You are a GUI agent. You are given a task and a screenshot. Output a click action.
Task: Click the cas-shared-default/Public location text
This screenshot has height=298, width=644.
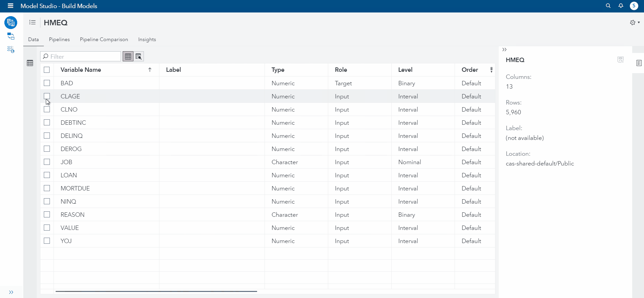point(540,163)
